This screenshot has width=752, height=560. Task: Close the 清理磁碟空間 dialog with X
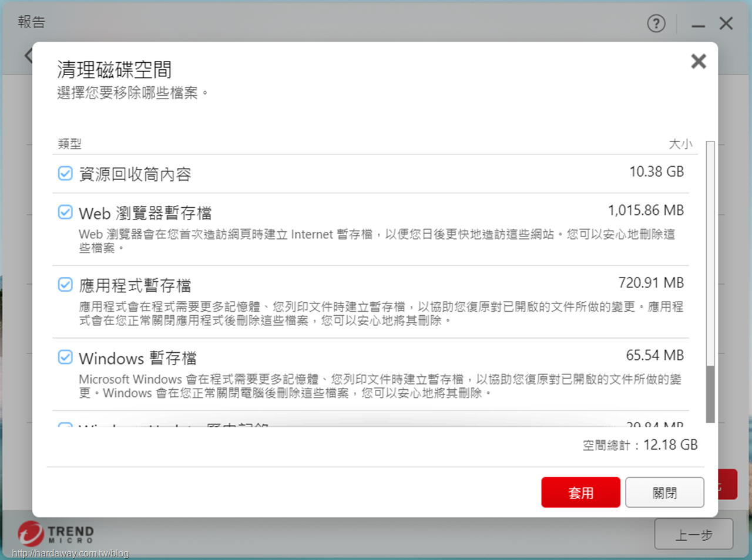coord(698,61)
